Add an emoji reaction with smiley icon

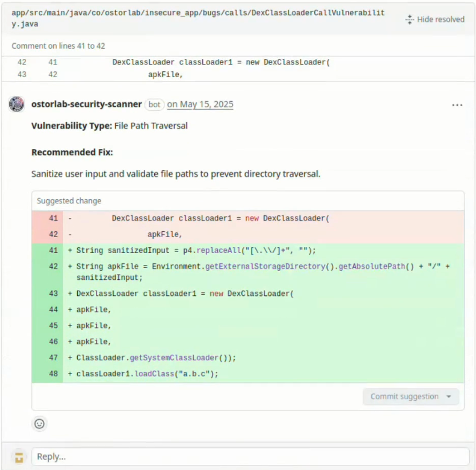click(39, 424)
